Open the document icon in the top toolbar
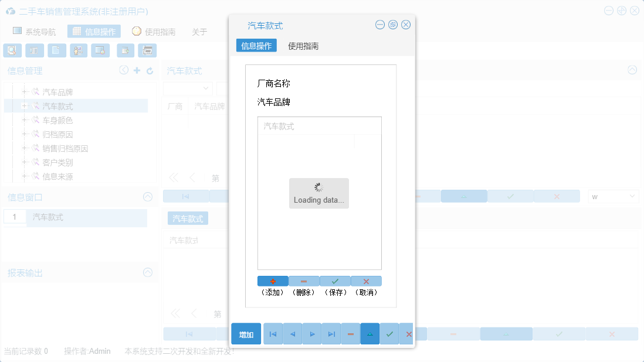 [x=56, y=50]
